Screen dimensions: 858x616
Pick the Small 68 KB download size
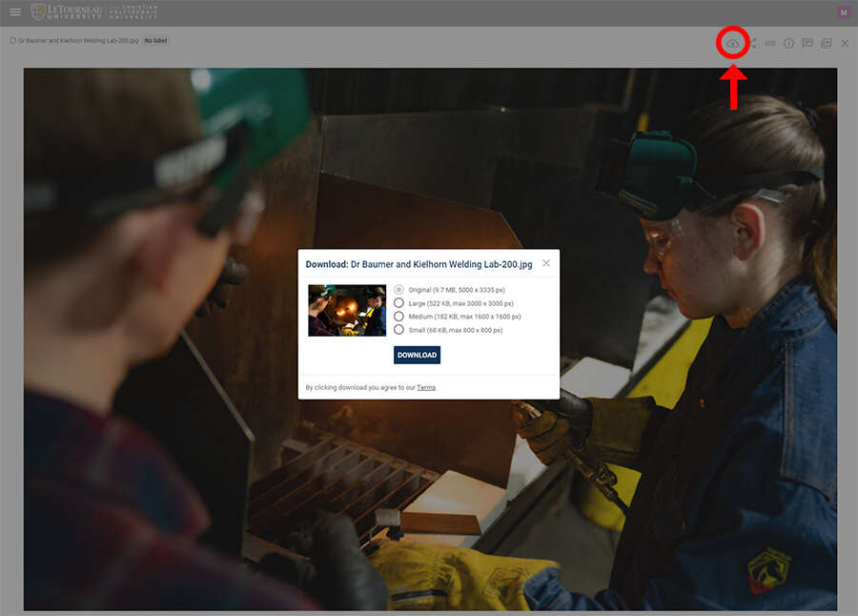(398, 330)
